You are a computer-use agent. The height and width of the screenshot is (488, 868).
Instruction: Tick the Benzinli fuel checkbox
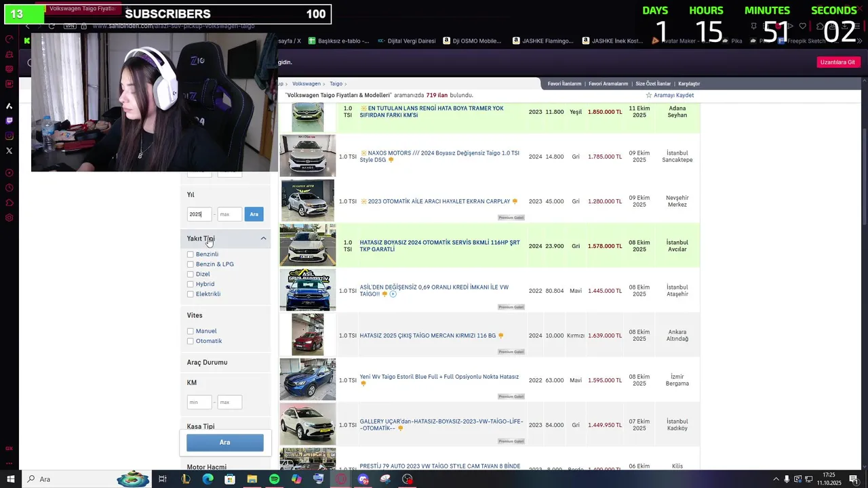click(x=190, y=254)
